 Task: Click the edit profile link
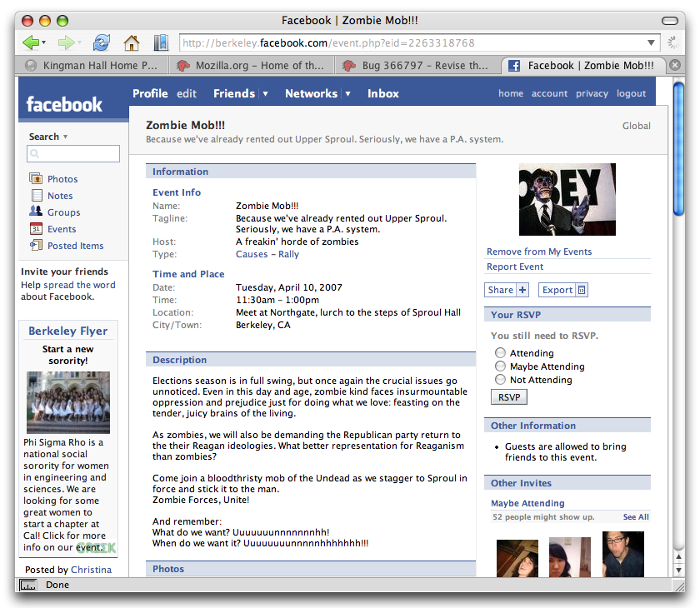tap(187, 93)
